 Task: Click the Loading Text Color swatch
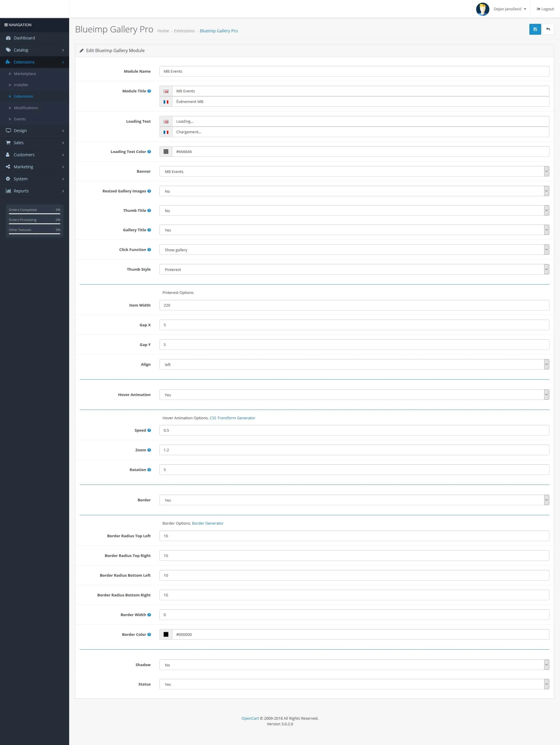tap(166, 152)
